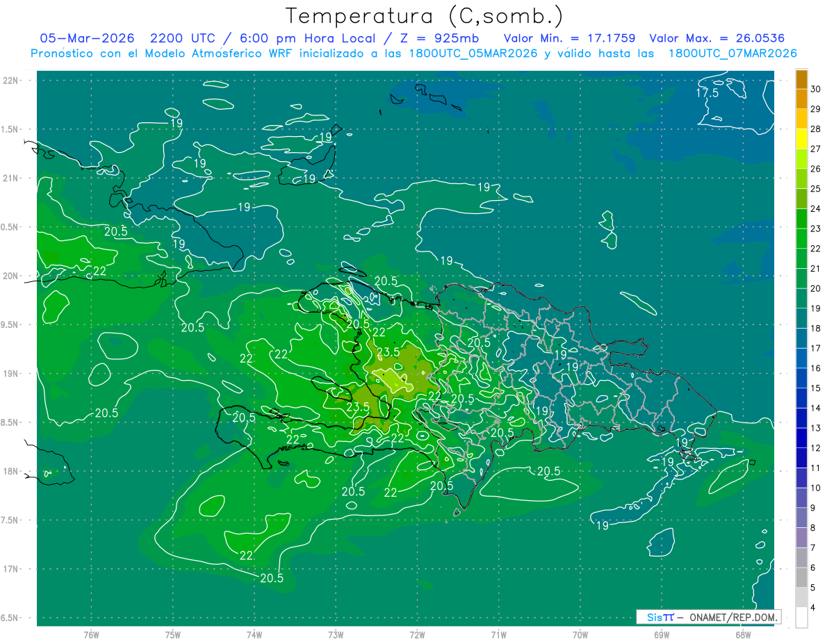Screen dimensions: 834x644
Task: Click the '17N' latitude axis label
Action: tap(11, 569)
